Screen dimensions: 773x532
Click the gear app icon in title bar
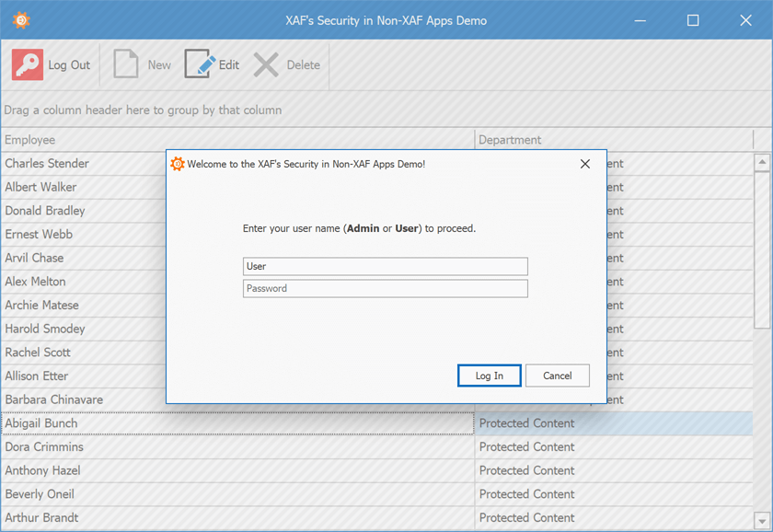click(22, 18)
